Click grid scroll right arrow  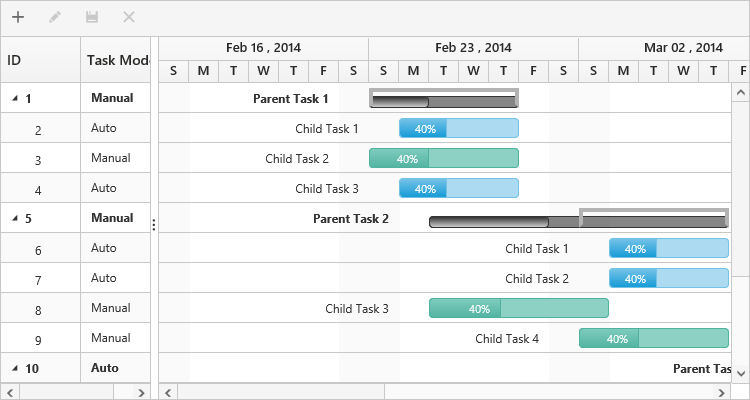pyautogui.click(x=142, y=391)
